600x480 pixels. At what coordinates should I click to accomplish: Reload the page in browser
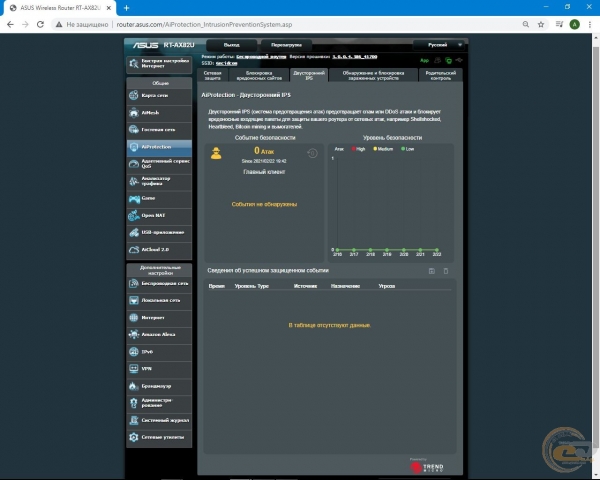pyautogui.click(x=40, y=24)
